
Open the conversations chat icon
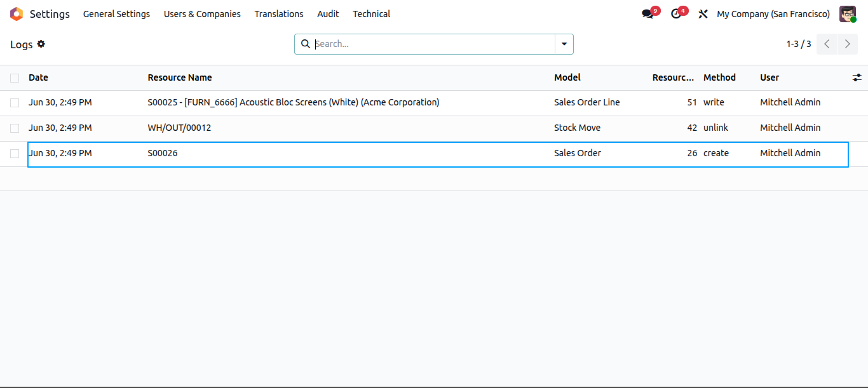[x=648, y=14]
